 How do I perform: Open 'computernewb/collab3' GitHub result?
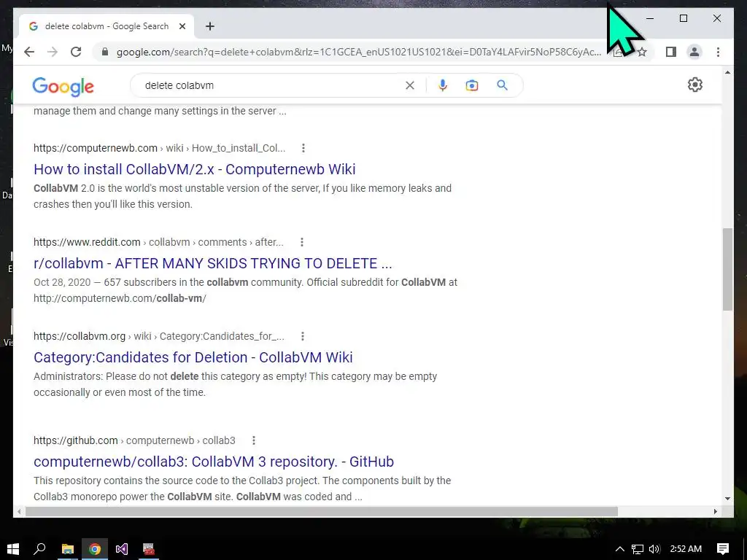214,462
